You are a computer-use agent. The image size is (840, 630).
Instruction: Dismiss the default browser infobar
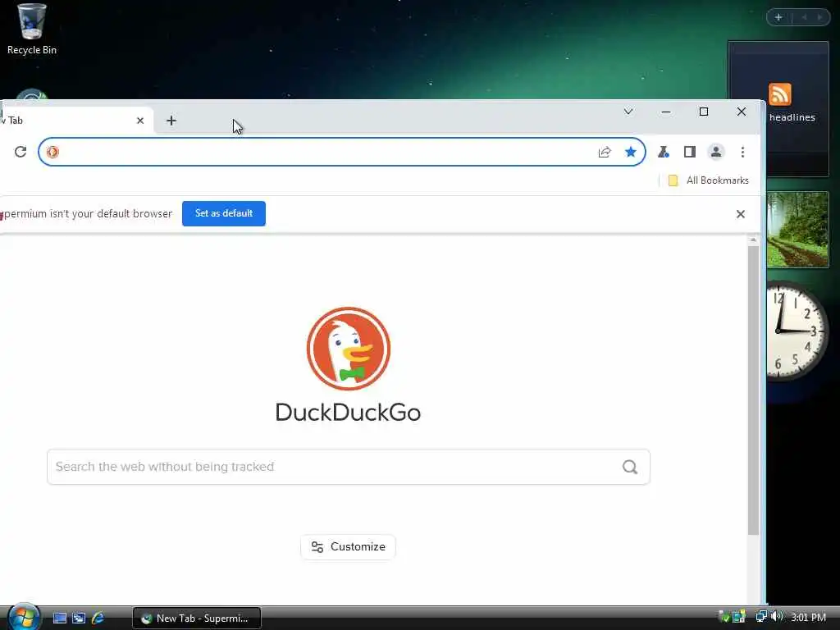(x=741, y=214)
